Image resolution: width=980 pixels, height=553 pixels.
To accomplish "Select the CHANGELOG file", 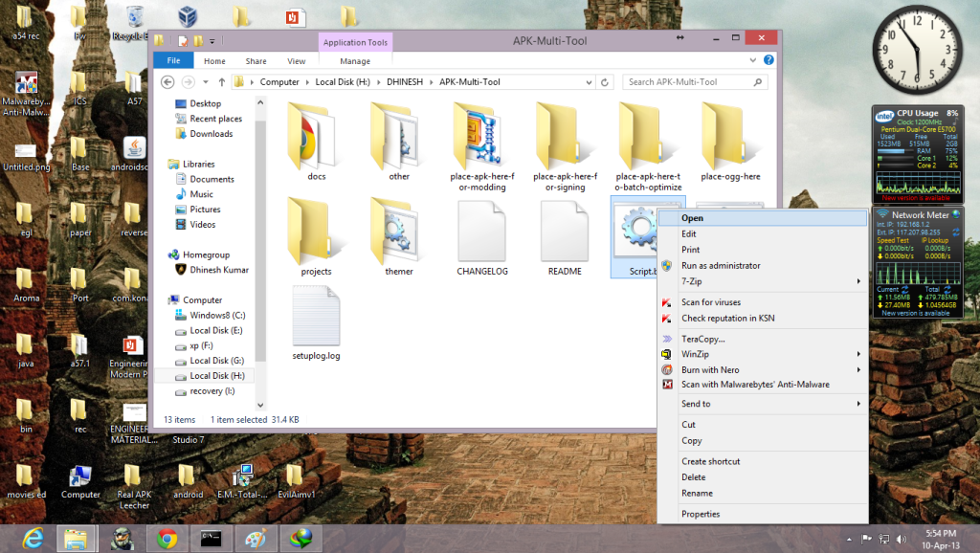I will pos(482,237).
